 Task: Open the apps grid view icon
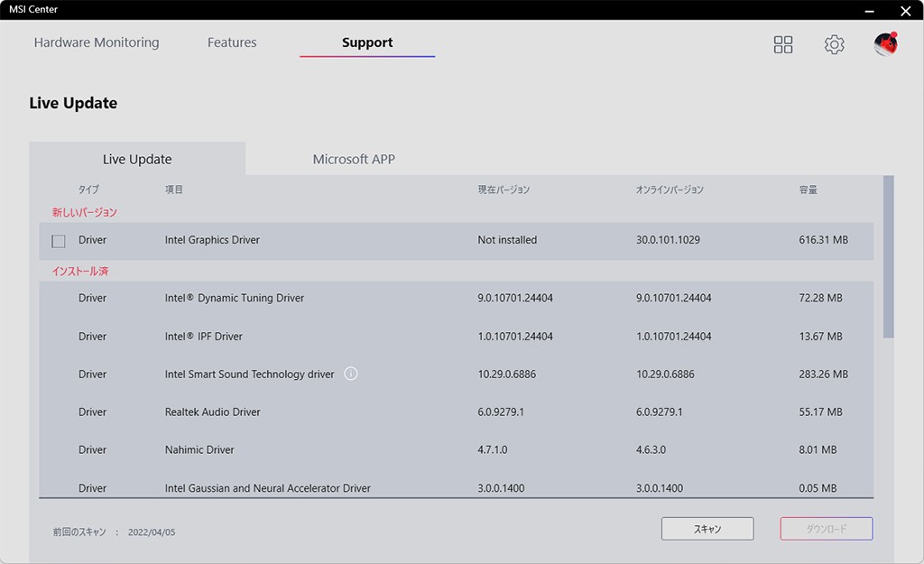pos(783,44)
